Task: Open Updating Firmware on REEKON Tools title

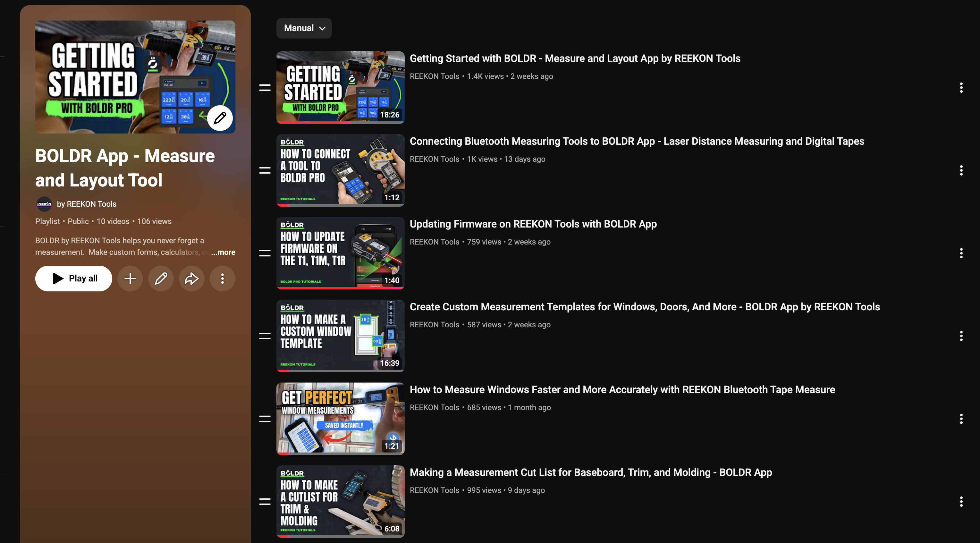Action: 533,224
